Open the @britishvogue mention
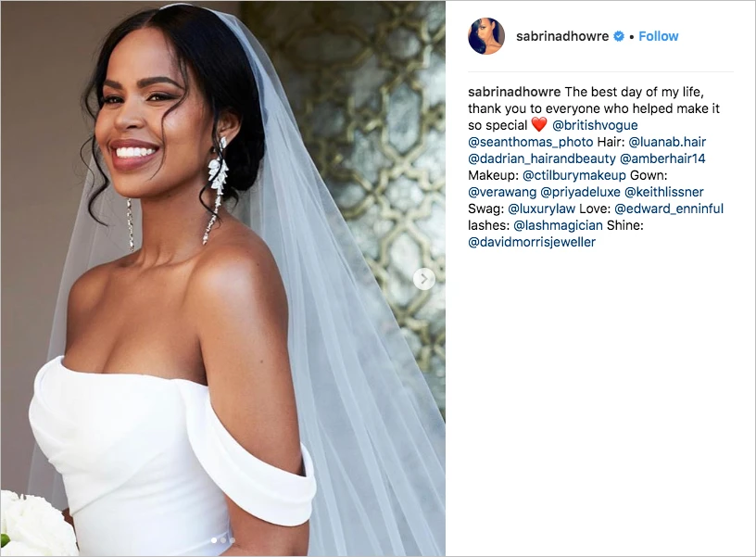The width and height of the screenshot is (756, 557). (x=595, y=125)
